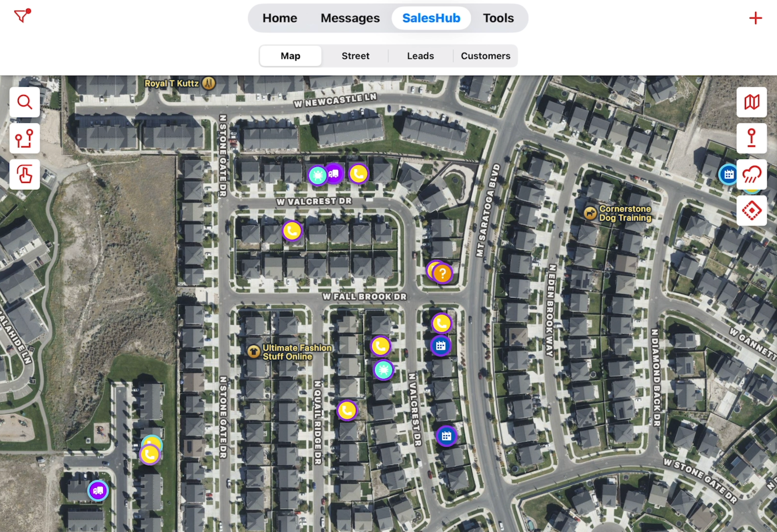Open the map search magnifier tool
This screenshot has height=532, width=777.
[25, 102]
